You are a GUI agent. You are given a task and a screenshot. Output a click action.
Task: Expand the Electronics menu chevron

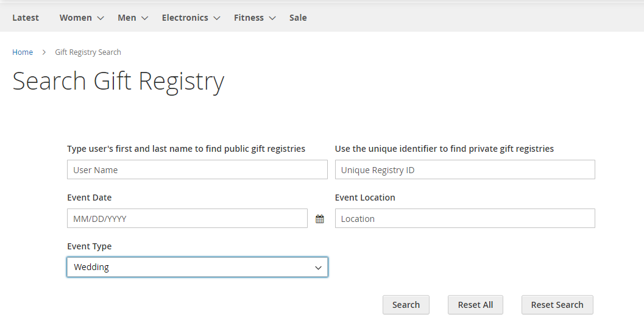pos(216,18)
